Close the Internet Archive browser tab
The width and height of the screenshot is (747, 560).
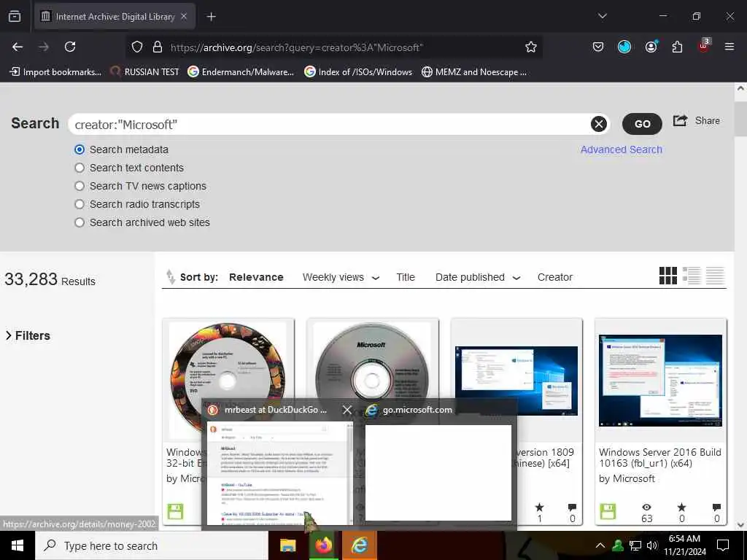[x=184, y=17]
